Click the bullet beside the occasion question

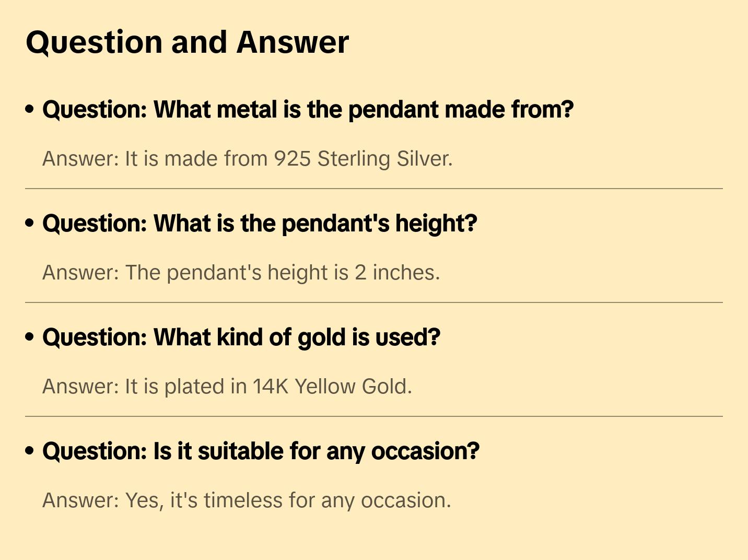point(30,451)
